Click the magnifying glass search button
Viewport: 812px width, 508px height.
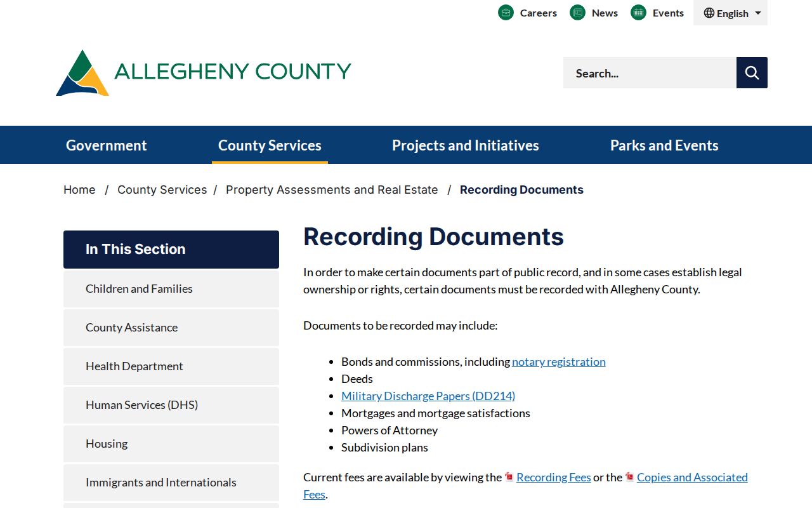coord(752,73)
